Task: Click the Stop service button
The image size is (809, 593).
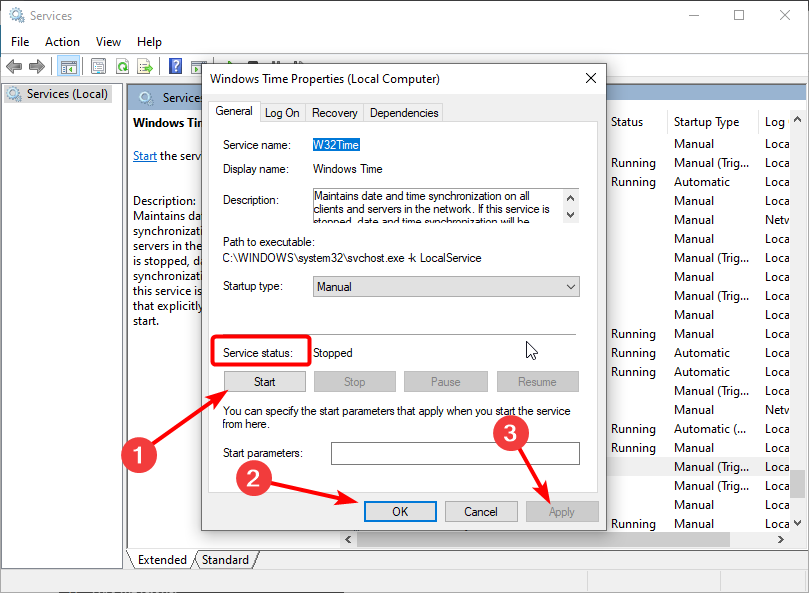Action: (354, 382)
